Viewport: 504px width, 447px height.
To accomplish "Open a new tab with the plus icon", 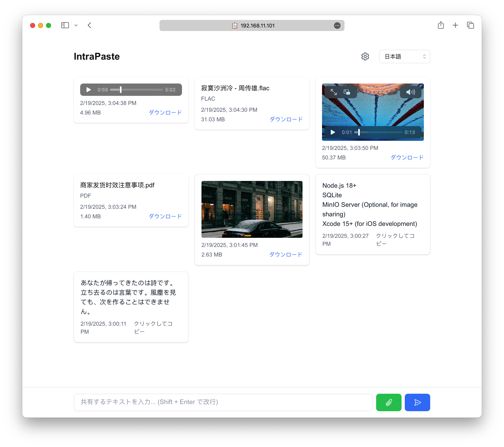I will [455, 25].
